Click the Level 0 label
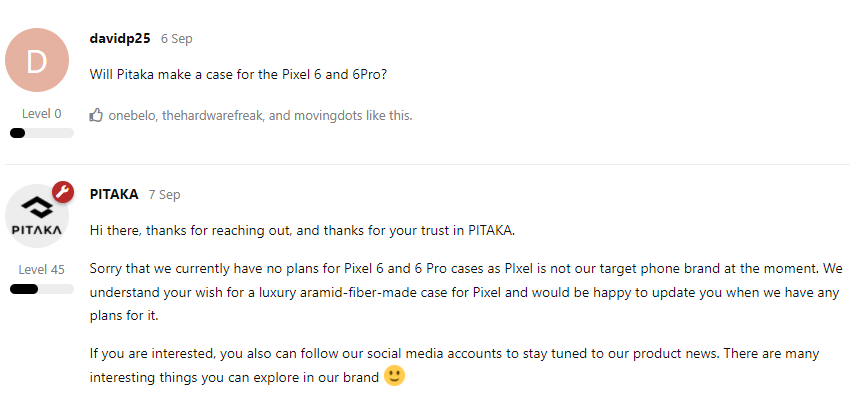 tap(42, 114)
